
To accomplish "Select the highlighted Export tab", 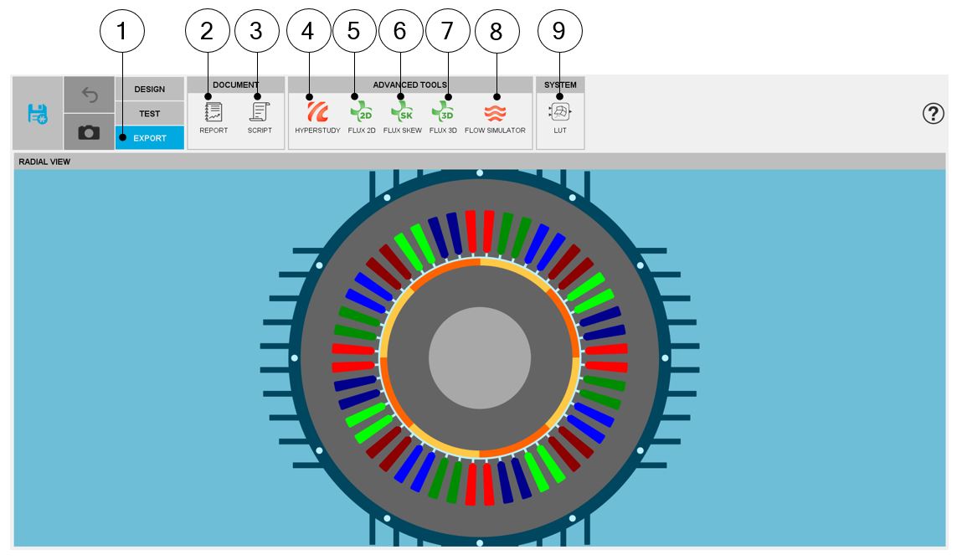I will point(150,138).
